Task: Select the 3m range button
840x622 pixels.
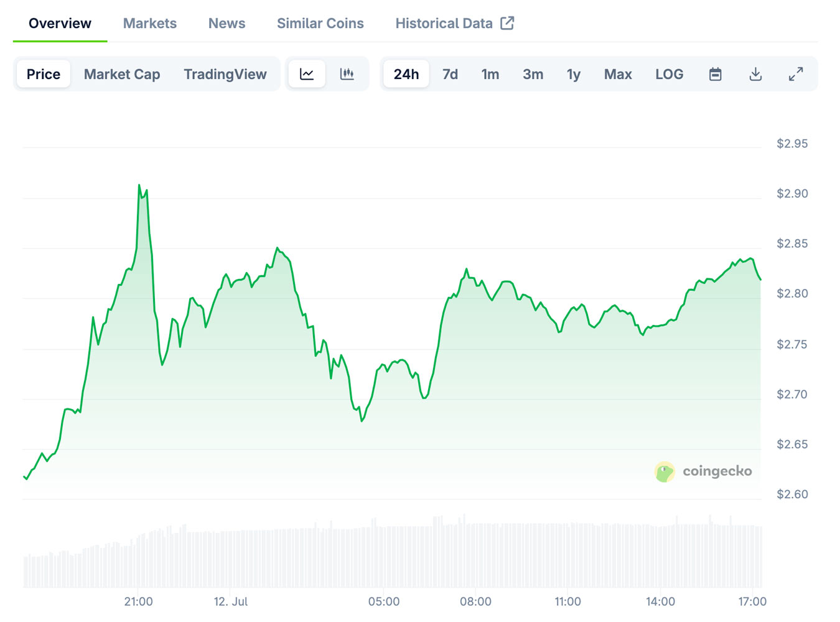Action: coord(533,73)
